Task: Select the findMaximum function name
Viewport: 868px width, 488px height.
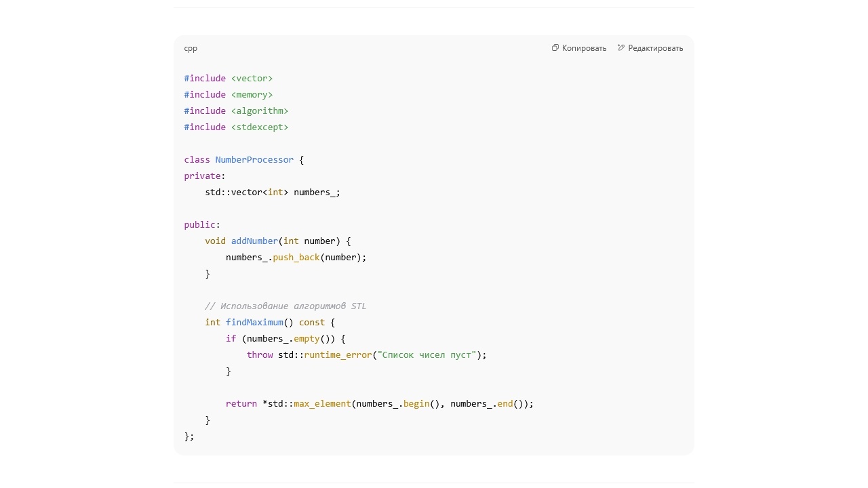Action: pos(254,322)
